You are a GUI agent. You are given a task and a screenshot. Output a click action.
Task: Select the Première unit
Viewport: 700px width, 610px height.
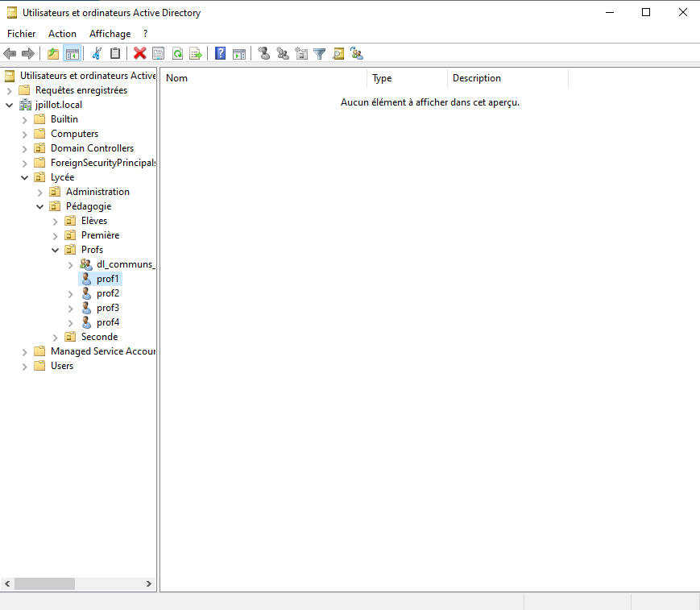point(100,235)
